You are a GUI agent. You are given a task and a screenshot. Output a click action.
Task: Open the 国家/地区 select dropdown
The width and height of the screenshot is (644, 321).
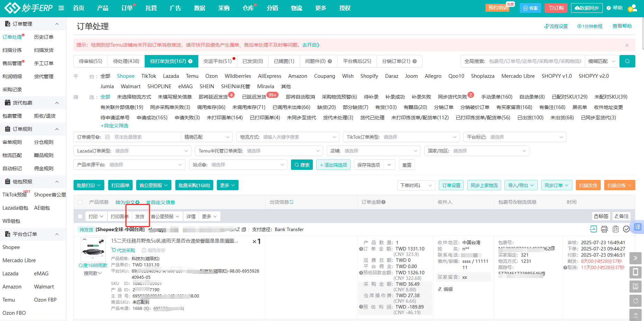coord(477,151)
